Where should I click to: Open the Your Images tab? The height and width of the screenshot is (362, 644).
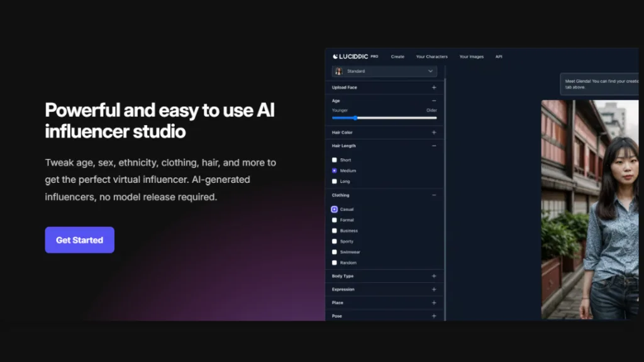point(472,57)
